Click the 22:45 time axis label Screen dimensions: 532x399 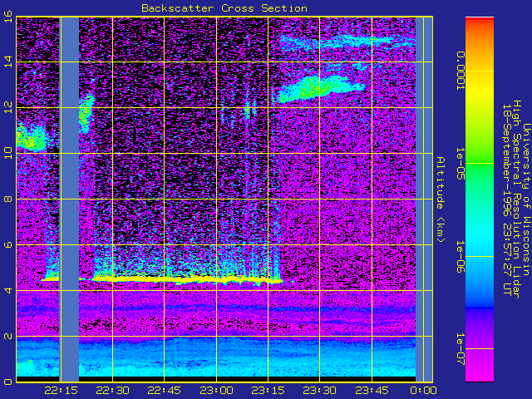[x=165, y=390]
